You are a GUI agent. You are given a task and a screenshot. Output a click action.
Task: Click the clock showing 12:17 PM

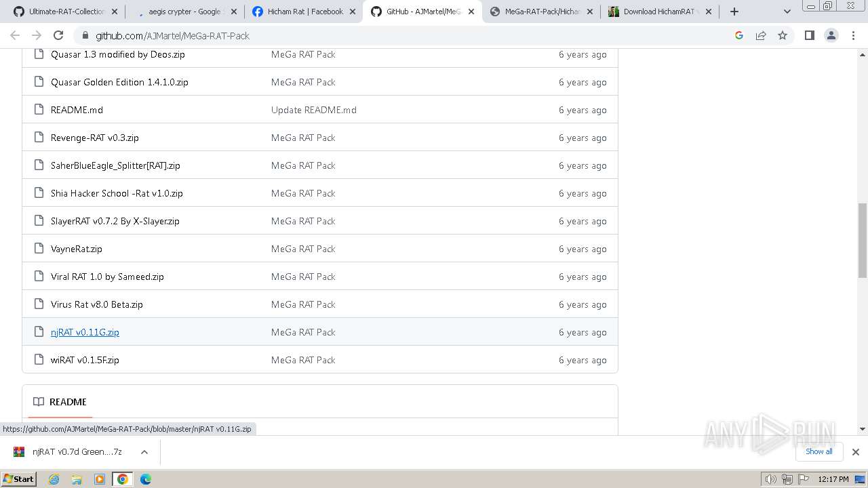(833, 479)
